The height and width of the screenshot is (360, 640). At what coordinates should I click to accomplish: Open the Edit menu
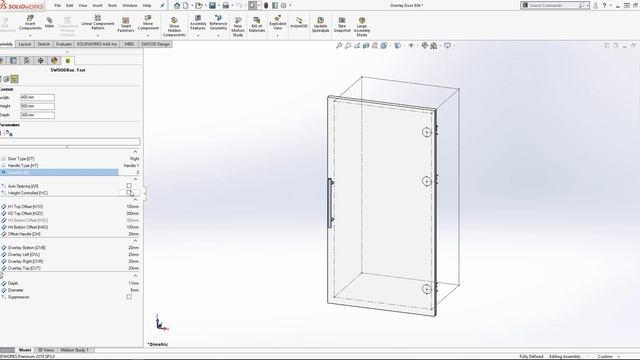(x=70, y=5)
